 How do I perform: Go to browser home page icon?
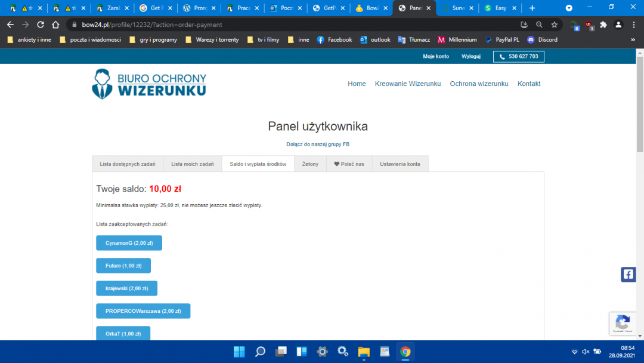coord(55,24)
